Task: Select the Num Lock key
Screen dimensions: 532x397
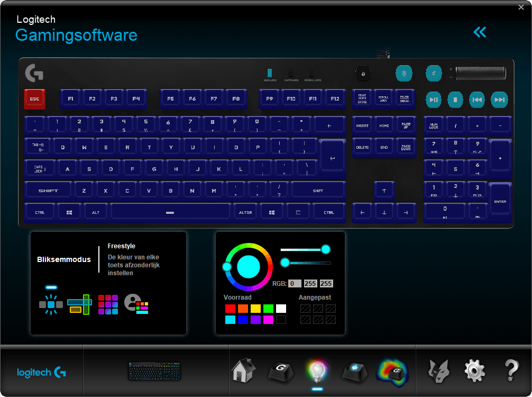Action: point(434,126)
